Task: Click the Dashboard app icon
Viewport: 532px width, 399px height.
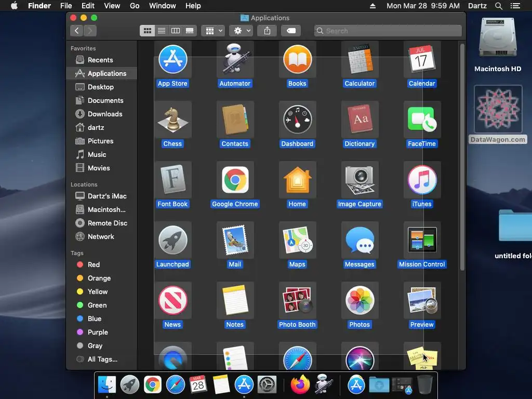Action: (298, 119)
